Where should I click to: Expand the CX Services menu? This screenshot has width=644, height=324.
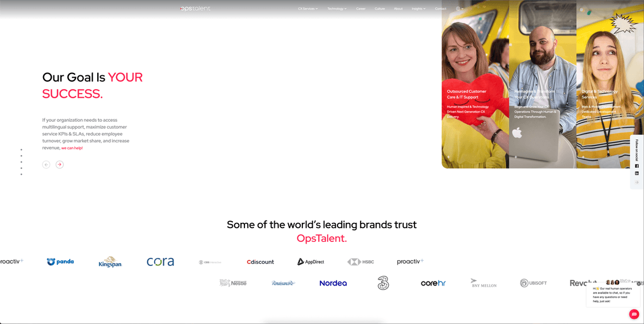[x=308, y=9]
